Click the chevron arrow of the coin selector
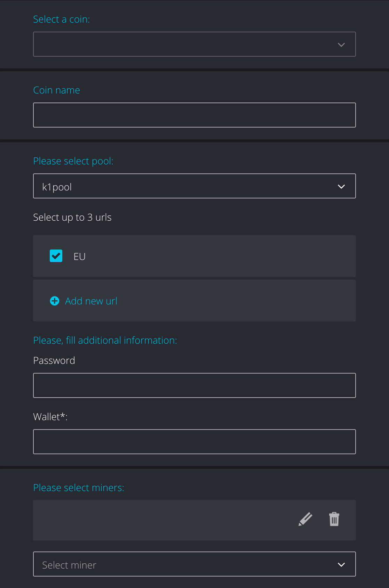389x588 pixels. pos(341,44)
